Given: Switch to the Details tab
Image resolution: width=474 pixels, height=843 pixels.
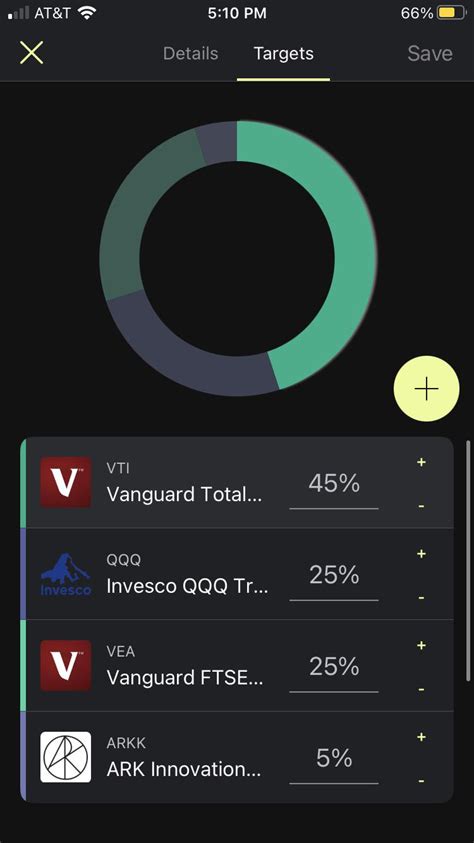Looking at the screenshot, I should click(x=190, y=53).
